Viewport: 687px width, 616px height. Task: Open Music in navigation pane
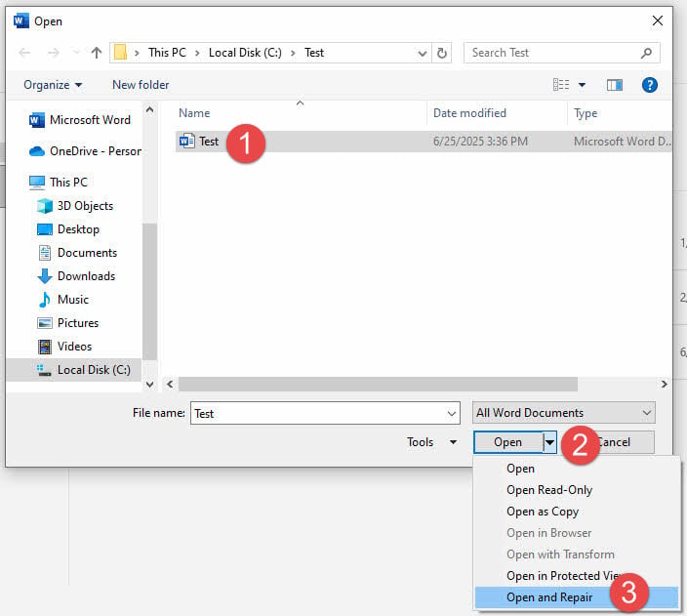(x=63, y=300)
